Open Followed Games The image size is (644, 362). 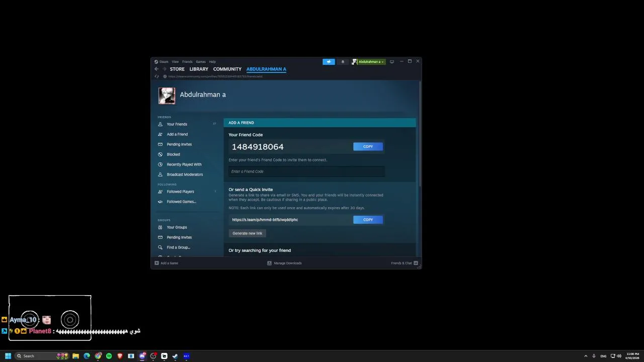(x=182, y=202)
